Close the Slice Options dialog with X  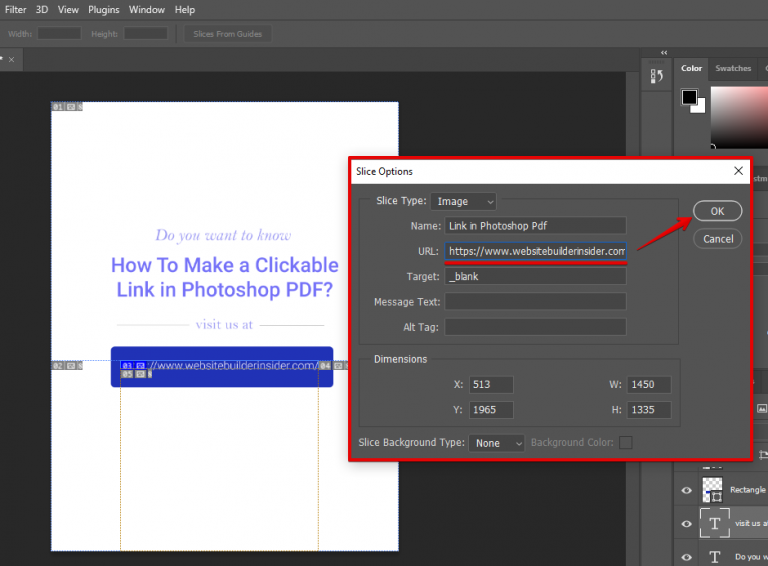pyautogui.click(x=739, y=171)
